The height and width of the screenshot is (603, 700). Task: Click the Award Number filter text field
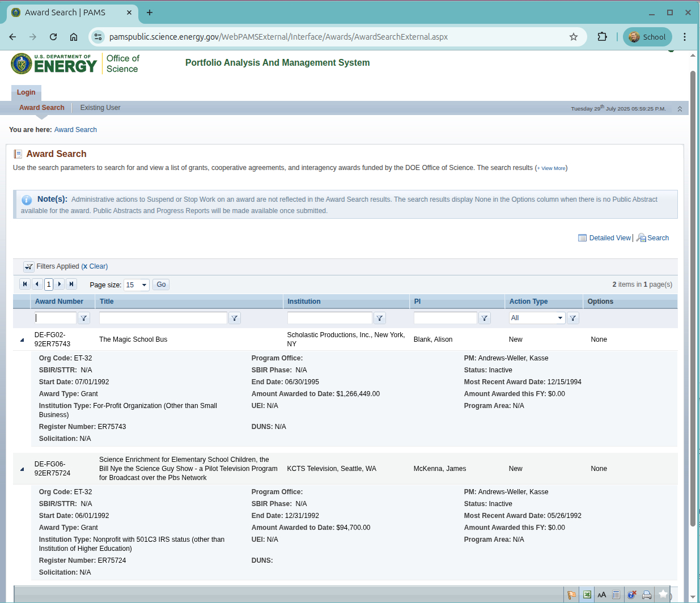[56, 318]
